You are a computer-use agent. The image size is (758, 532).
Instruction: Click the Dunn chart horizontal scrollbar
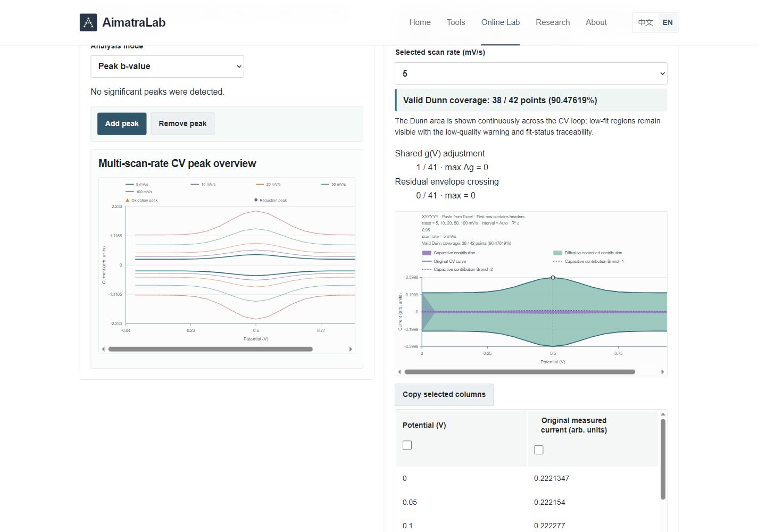tap(520, 372)
